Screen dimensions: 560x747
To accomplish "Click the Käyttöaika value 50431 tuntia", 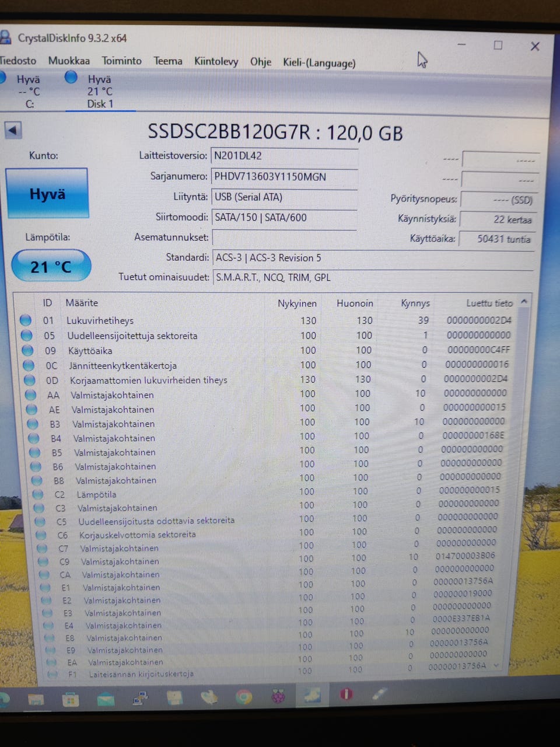I will (498, 239).
